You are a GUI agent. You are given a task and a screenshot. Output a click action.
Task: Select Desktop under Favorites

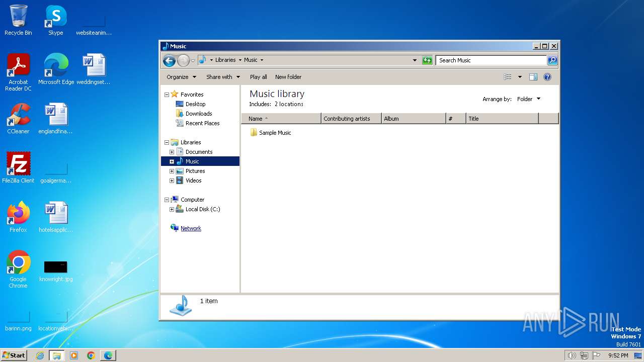click(x=195, y=104)
